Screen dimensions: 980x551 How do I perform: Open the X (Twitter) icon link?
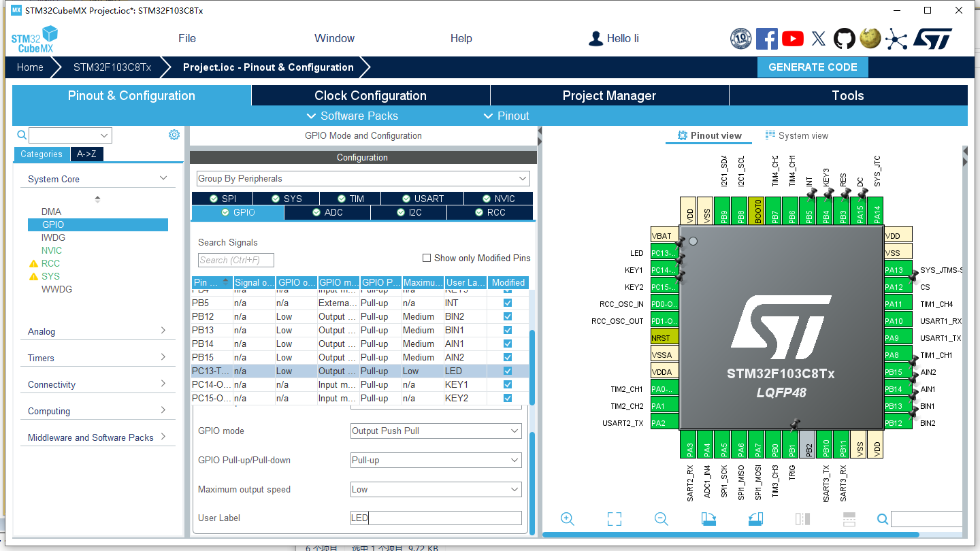click(819, 39)
